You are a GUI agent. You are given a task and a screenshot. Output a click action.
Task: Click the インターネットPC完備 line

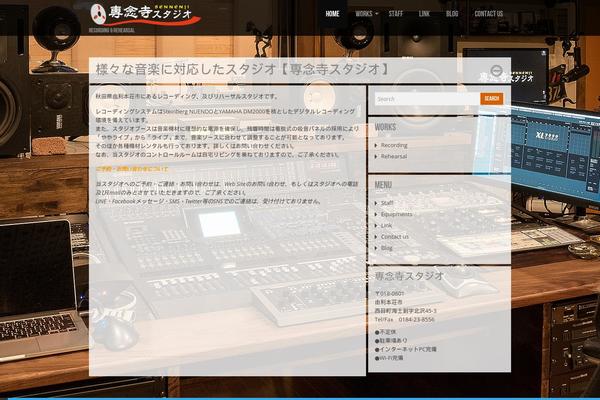(x=406, y=349)
